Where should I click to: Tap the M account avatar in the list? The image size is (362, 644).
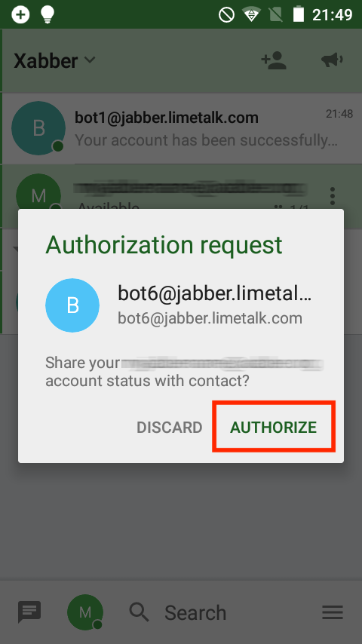[x=38, y=196]
